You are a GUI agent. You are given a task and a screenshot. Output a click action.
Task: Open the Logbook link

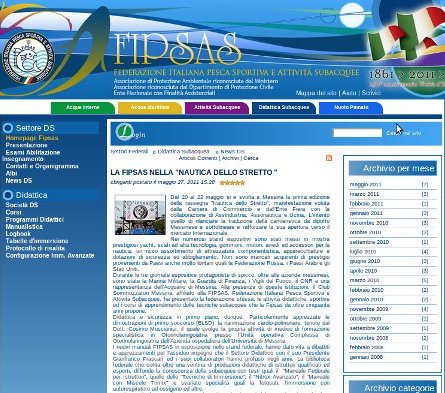click(18, 234)
